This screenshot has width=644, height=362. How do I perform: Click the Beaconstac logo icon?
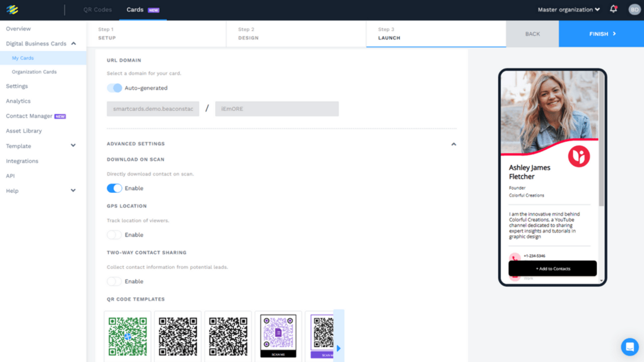click(12, 10)
